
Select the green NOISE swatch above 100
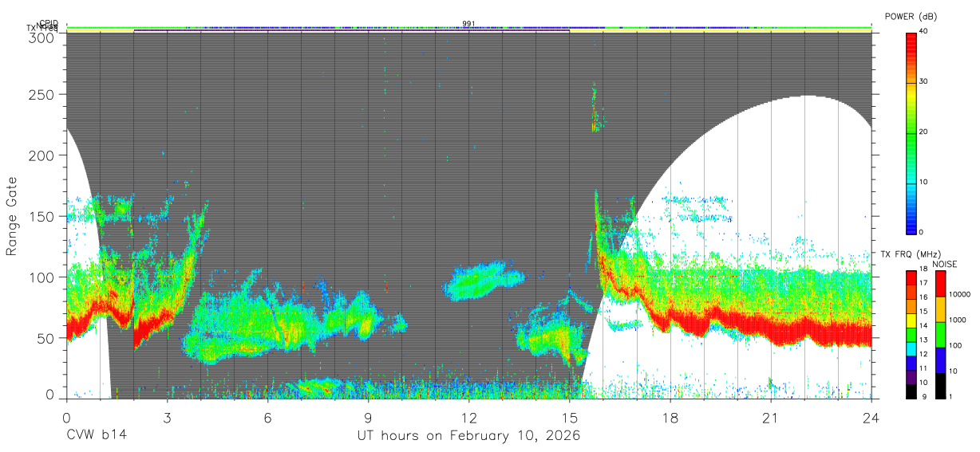click(x=940, y=335)
